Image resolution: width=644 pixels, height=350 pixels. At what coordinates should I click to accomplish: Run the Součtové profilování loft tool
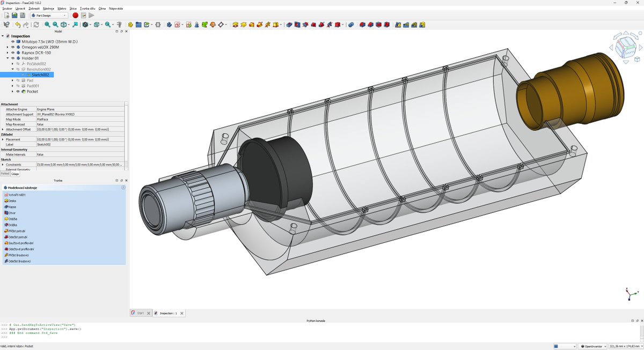(x=20, y=243)
